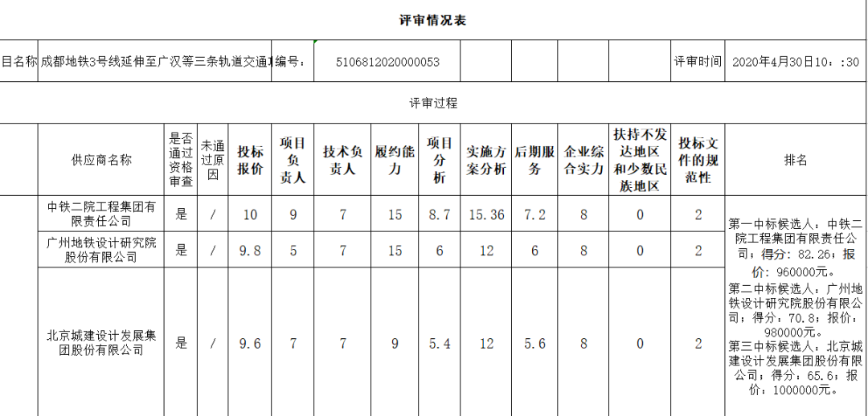
Task: Select the 评审过程 section header
Action: (x=432, y=103)
